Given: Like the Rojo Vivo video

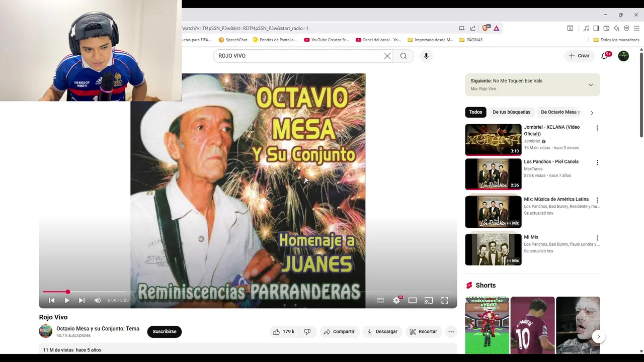Looking at the screenshot, I should point(284,332).
